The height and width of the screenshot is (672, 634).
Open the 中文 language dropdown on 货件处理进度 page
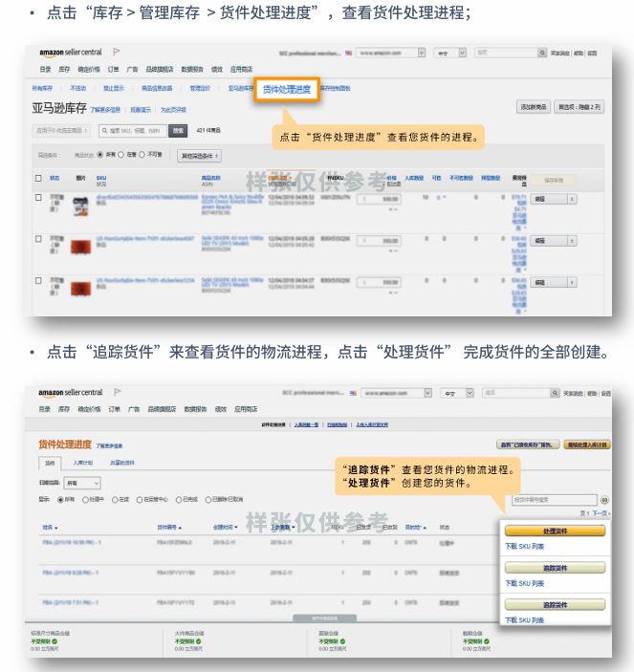point(457,393)
